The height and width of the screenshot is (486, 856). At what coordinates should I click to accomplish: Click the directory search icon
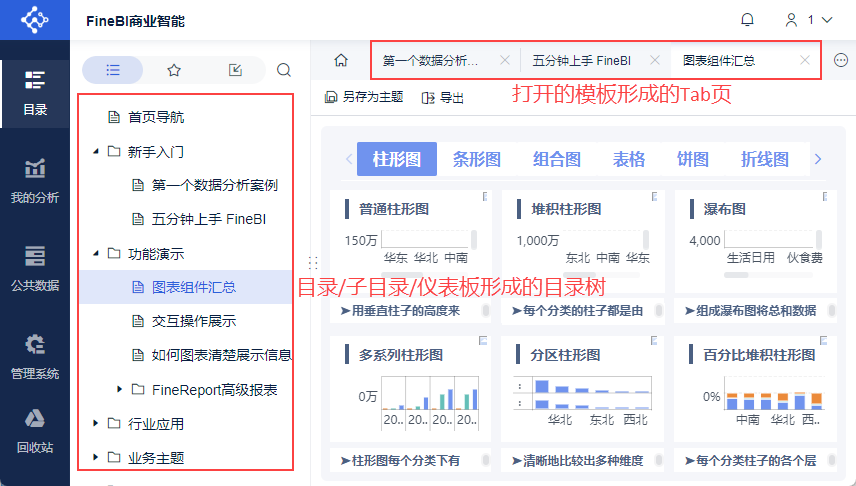click(x=284, y=70)
